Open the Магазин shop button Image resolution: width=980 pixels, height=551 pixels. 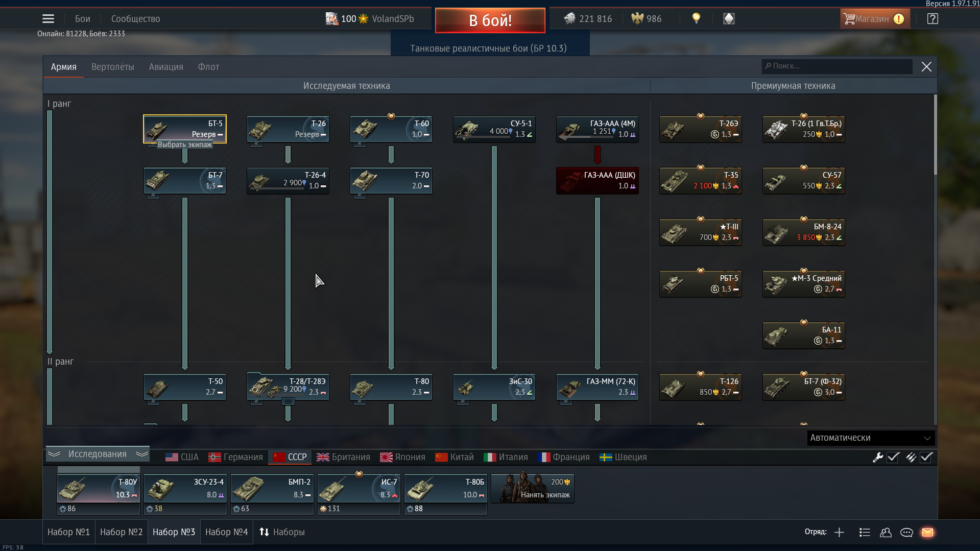(875, 19)
